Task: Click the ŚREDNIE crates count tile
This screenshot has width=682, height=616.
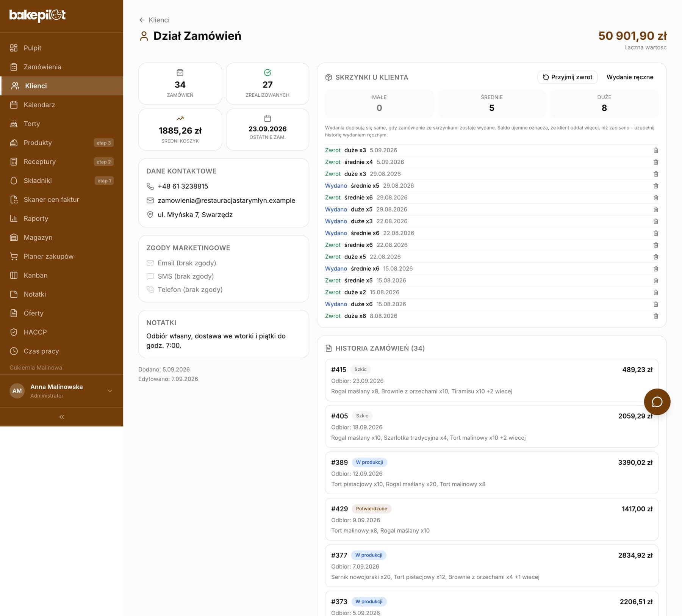Action: pyautogui.click(x=491, y=103)
